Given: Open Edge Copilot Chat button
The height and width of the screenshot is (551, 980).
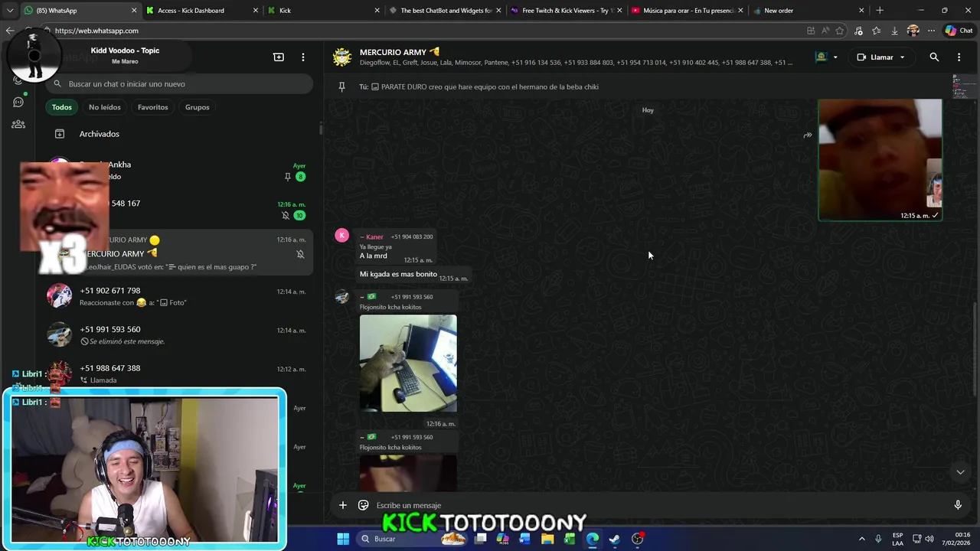Looking at the screenshot, I should click(x=959, y=31).
